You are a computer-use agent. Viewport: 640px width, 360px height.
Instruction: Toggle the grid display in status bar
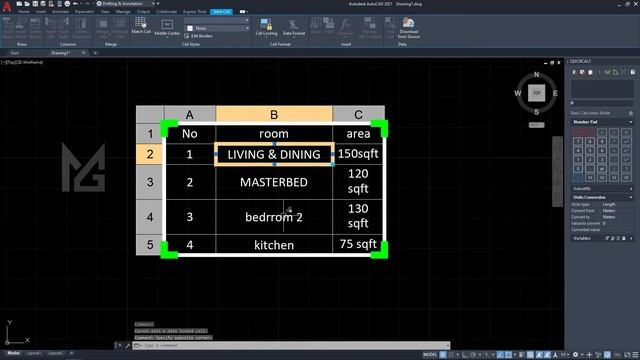(443, 355)
